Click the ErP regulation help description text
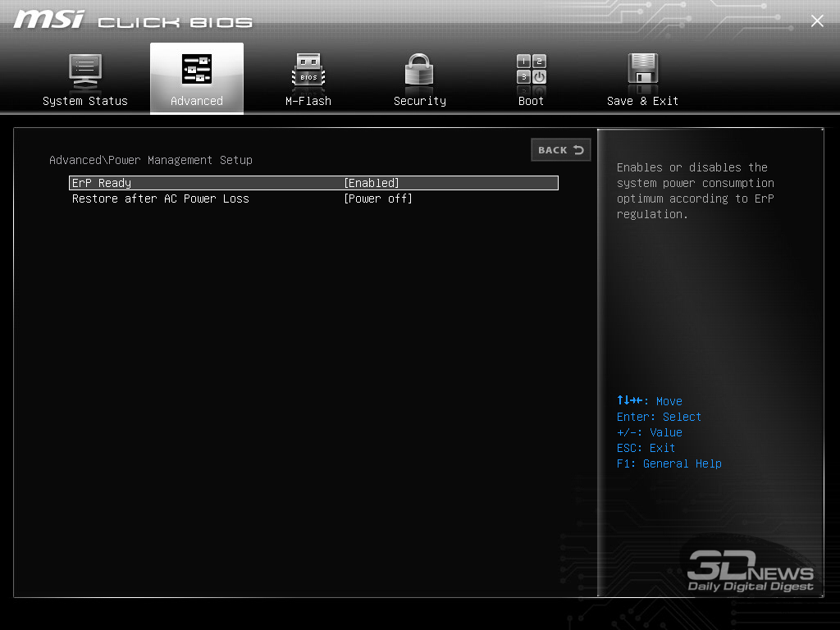This screenshot has height=630, width=840. (x=695, y=190)
